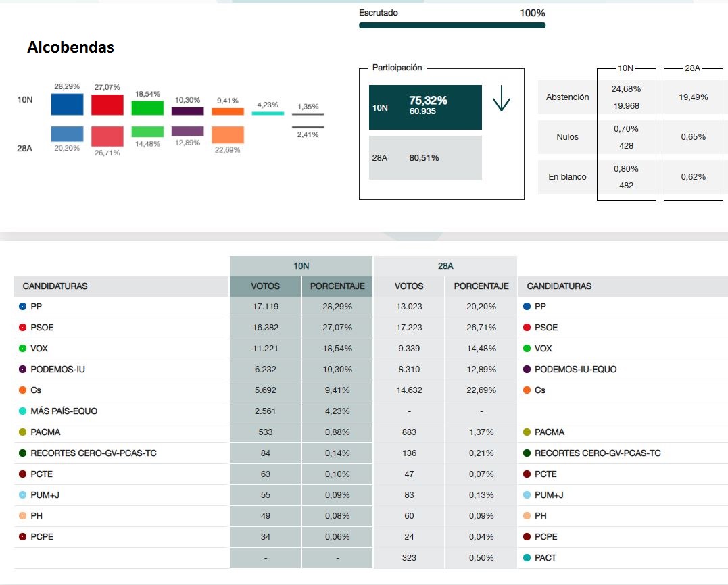The width and height of the screenshot is (728, 585).
Task: Click the PSOE 28A votes value 17.223
Action: (409, 328)
